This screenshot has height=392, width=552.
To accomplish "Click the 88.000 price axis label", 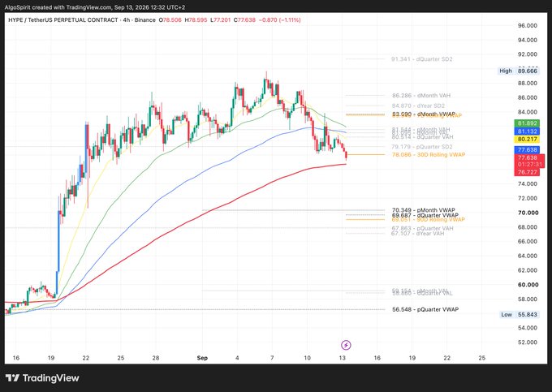I will click(x=528, y=83).
